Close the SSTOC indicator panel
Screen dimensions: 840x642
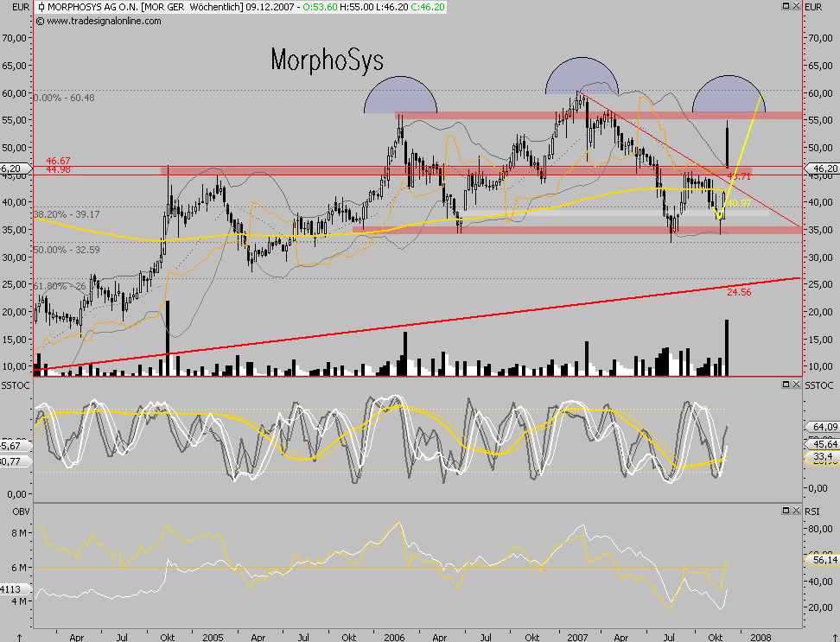tap(796, 384)
